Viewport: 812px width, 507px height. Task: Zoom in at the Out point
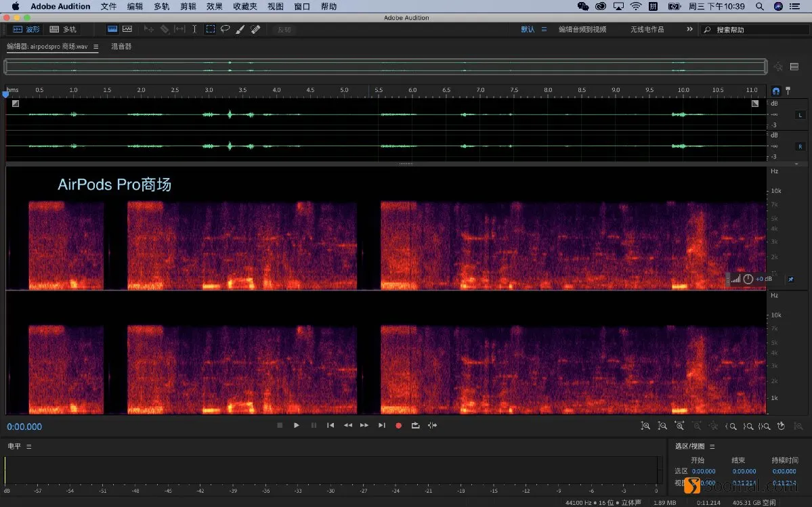pos(748,426)
